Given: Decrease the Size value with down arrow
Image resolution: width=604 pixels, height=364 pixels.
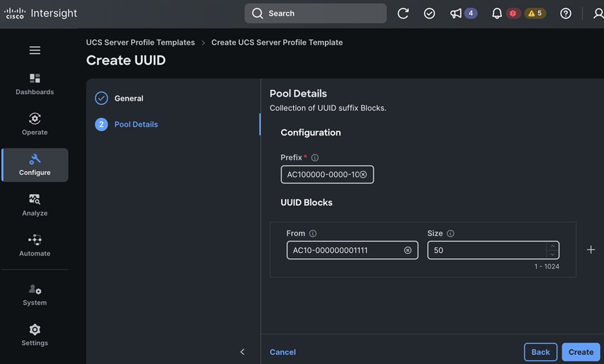Looking at the screenshot, I should point(552,254).
